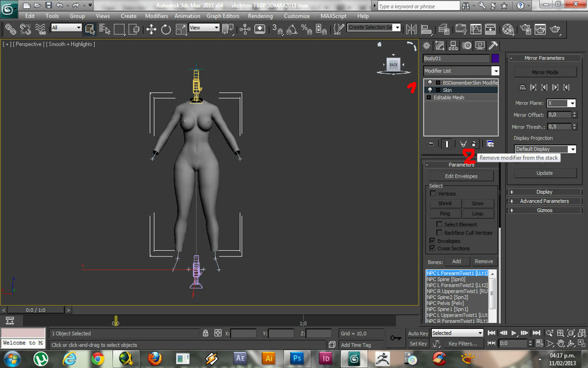Select the Move transform tool

pyautogui.click(x=151, y=29)
